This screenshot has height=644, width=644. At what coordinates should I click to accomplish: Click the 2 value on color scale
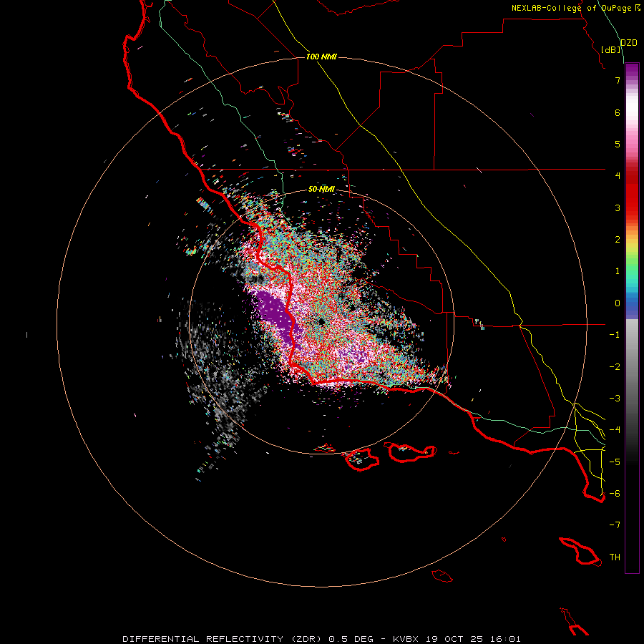tap(618, 240)
